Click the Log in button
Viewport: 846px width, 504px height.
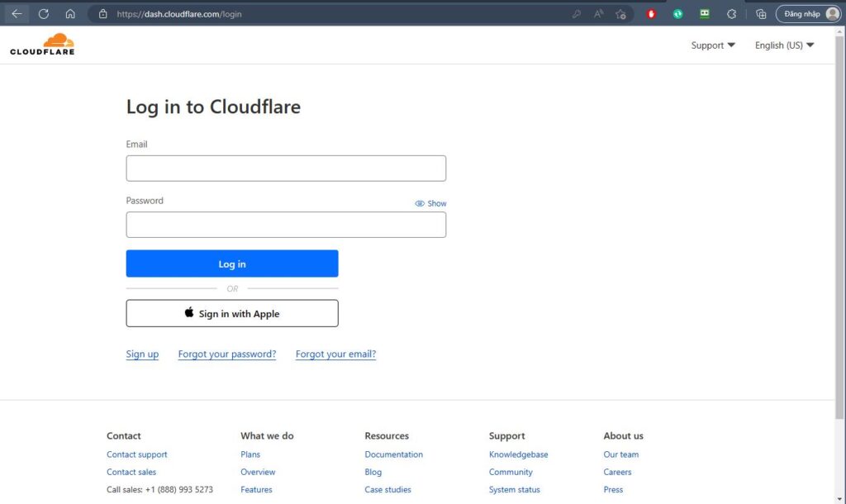(231, 264)
